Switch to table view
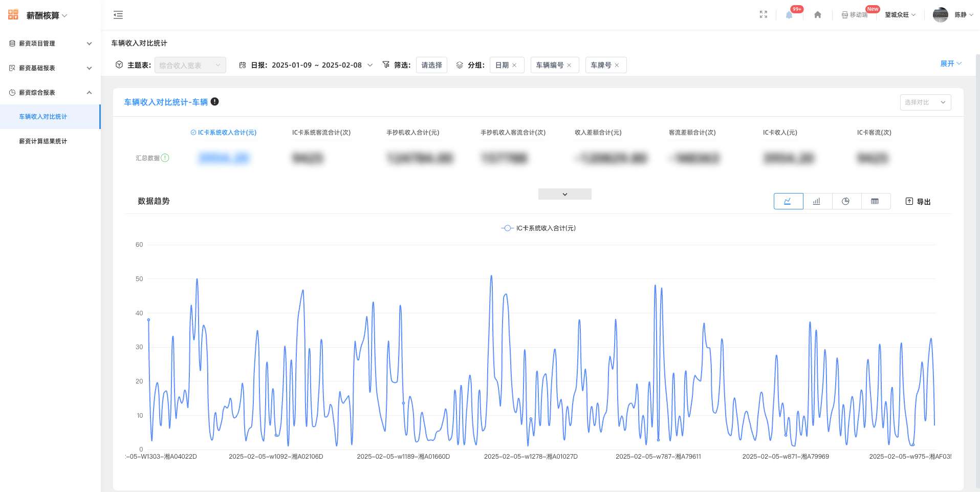The width and height of the screenshot is (980, 492). click(x=875, y=201)
